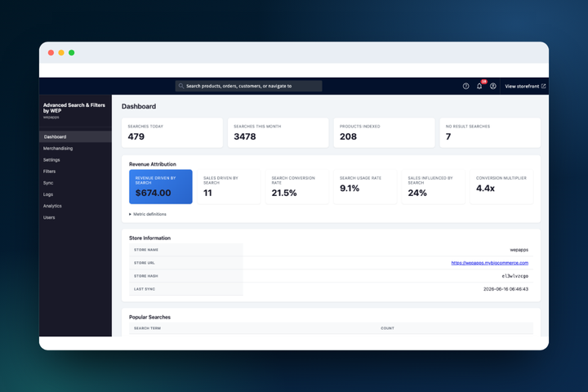The height and width of the screenshot is (392, 588).
Task: Click the Revenue Attribution heading
Action: tap(152, 164)
